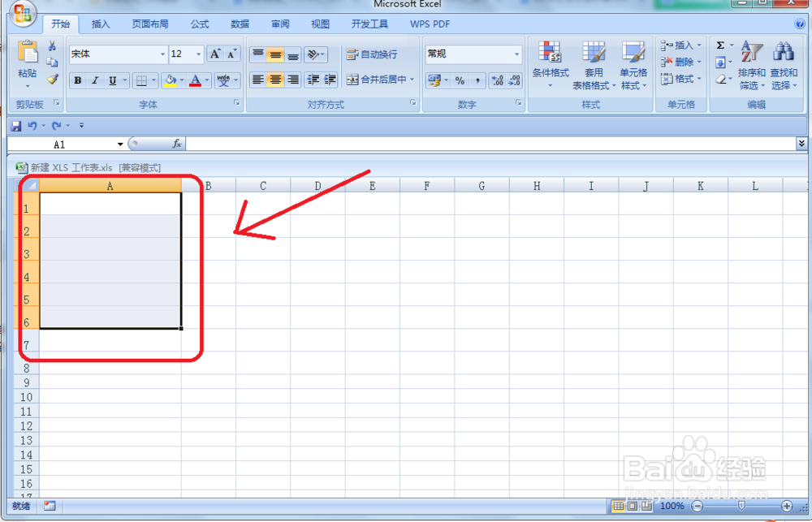Click the Clear eraser icon

[x=721, y=80]
